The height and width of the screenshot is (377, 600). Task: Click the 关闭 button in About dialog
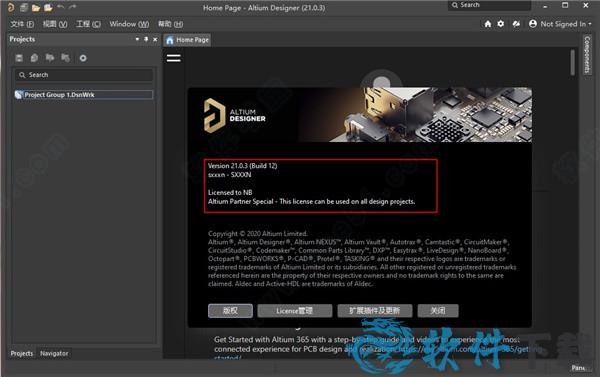[438, 311]
